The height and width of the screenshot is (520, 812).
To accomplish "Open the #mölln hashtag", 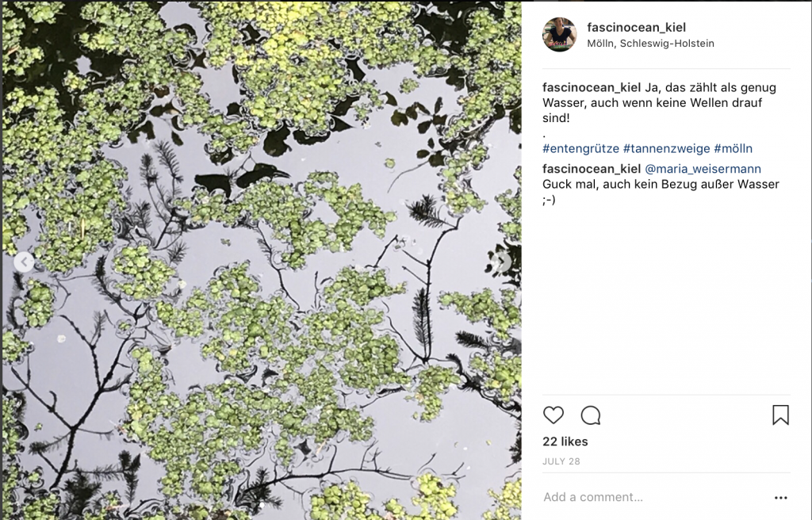I will pos(733,149).
